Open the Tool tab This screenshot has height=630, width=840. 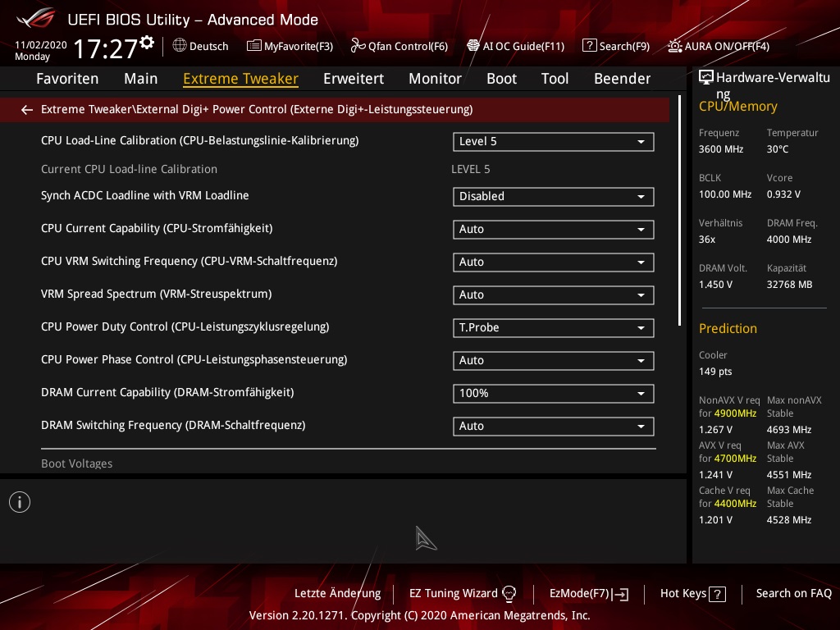555,79
